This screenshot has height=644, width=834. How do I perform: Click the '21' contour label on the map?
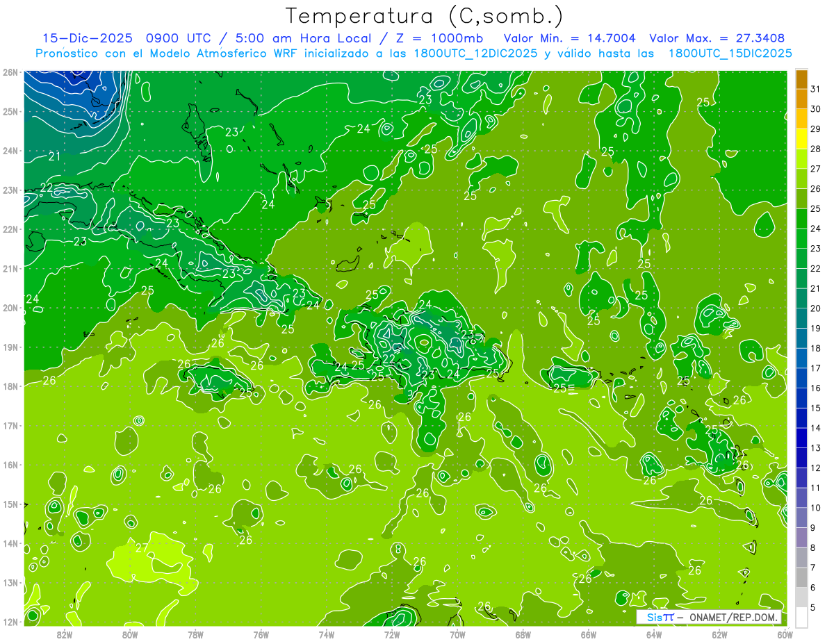click(54, 156)
